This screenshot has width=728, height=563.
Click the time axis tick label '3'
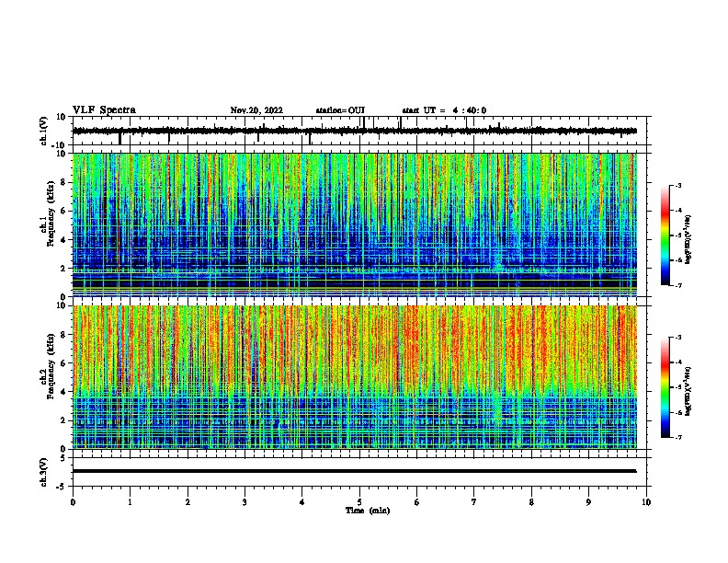point(245,502)
